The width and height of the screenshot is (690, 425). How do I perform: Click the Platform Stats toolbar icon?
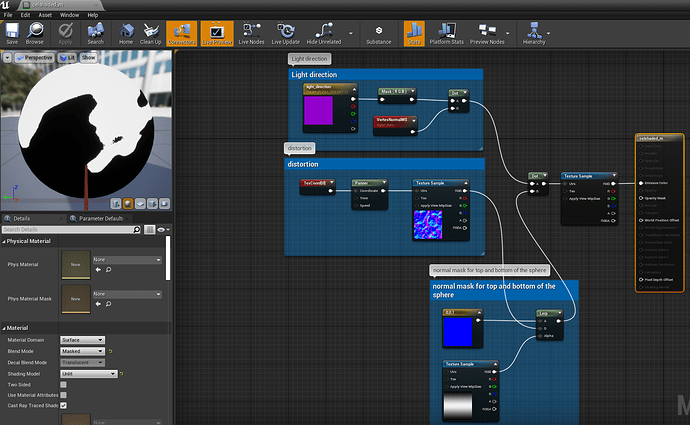(x=447, y=33)
